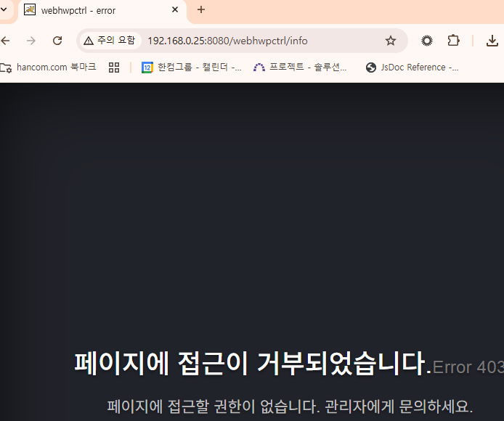
Task: Bookmark this page with the star icon
Action: point(391,41)
